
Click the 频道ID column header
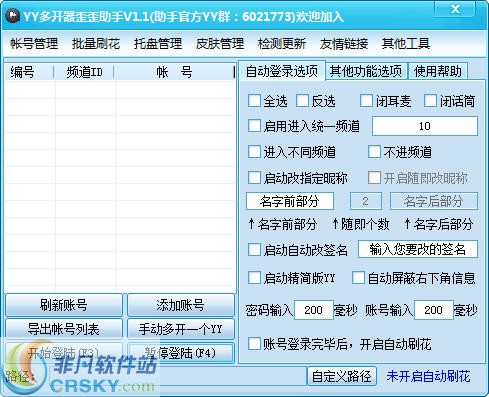[84, 72]
